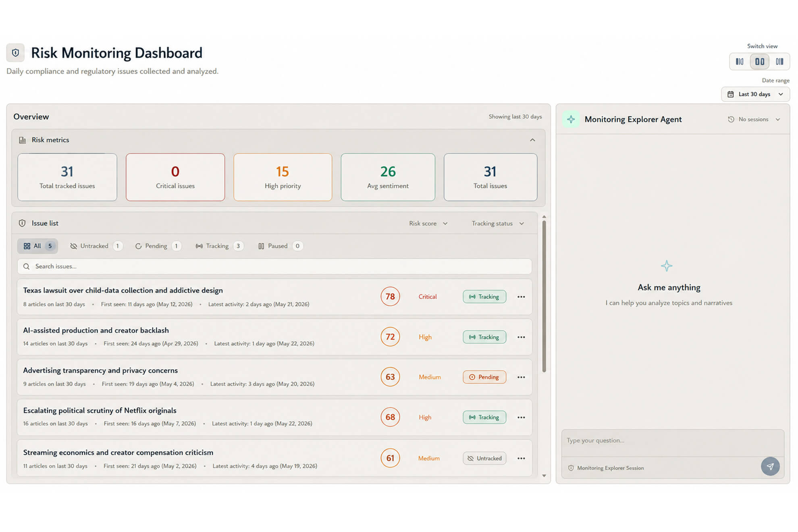The image size is (798, 532).
Task: Click the High label on AI-assisted production
Action: [425, 337]
